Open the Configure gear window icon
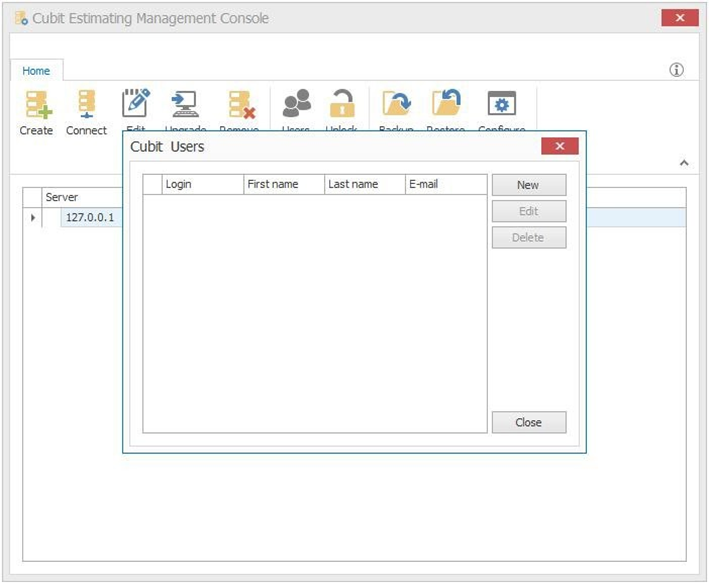 pos(501,103)
